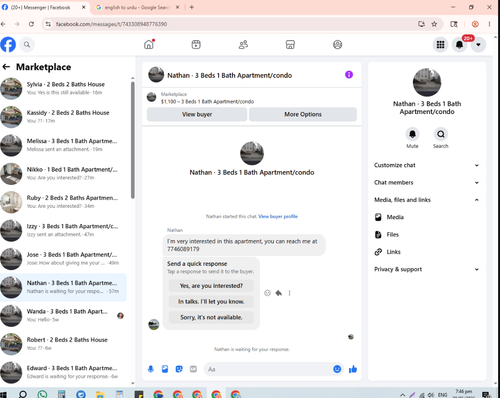This screenshot has height=398, width=500.
Task: Reload the page in Chrome
Action: click(x=31, y=24)
